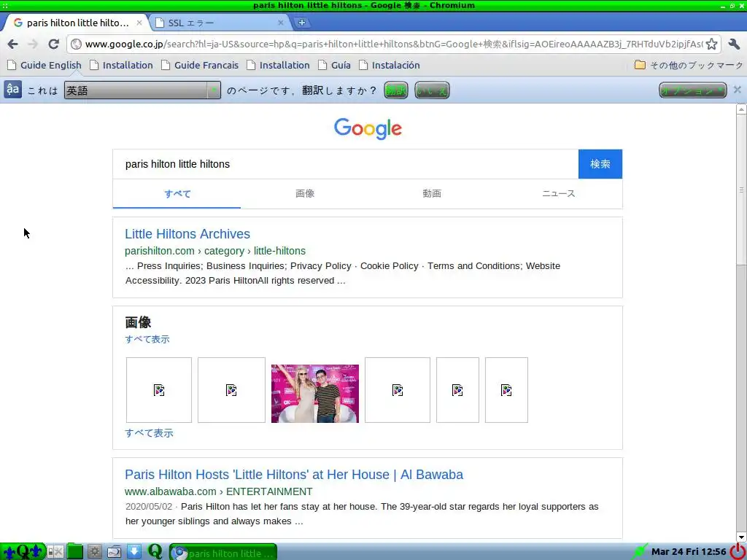Click the scrollbar down arrow
Image resolution: width=747 pixels, height=560 pixels.
pyautogui.click(x=741, y=537)
